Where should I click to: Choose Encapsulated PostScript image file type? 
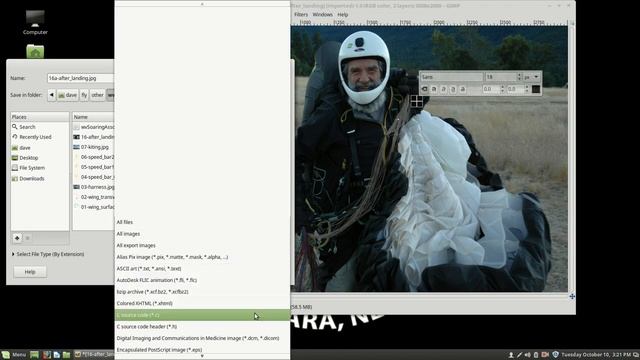pyautogui.click(x=202, y=349)
